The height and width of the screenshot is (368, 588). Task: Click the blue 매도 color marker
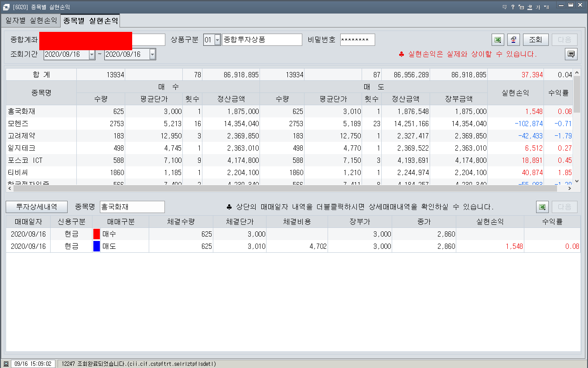pyautogui.click(x=97, y=246)
